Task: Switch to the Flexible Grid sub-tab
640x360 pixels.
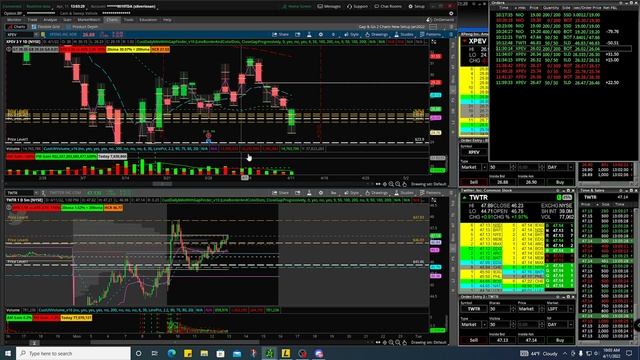Action: tap(46, 27)
